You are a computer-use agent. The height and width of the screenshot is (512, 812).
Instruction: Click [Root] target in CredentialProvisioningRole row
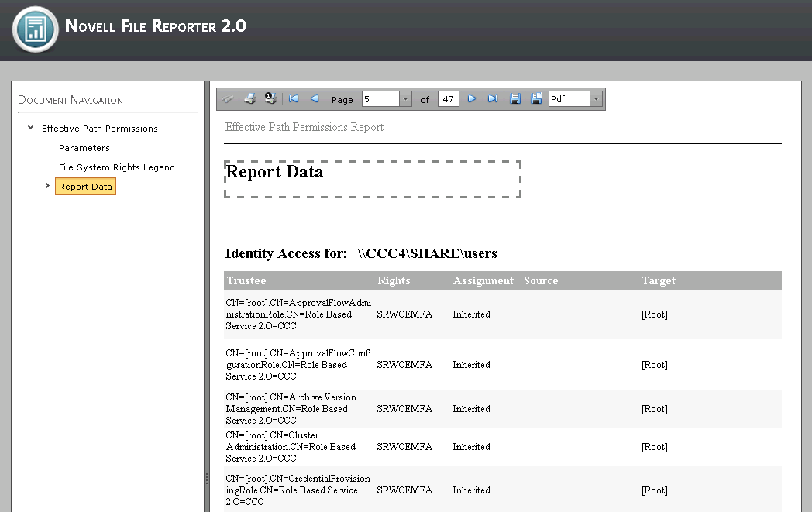point(655,490)
